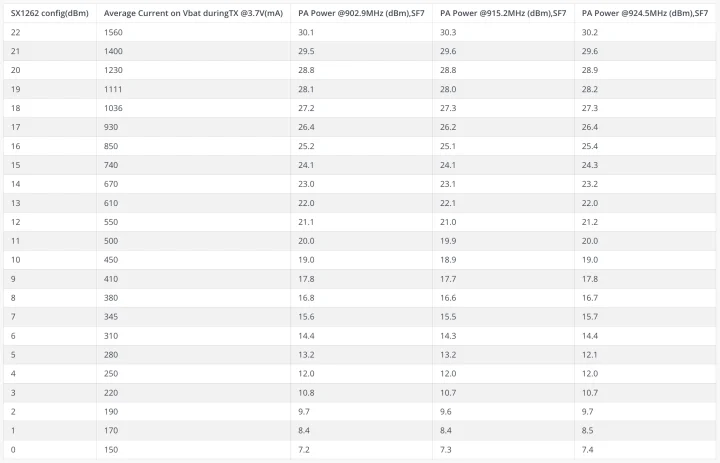720x463 pixels.
Task: Select the 7.4 dBm power cell
Action: click(588, 450)
